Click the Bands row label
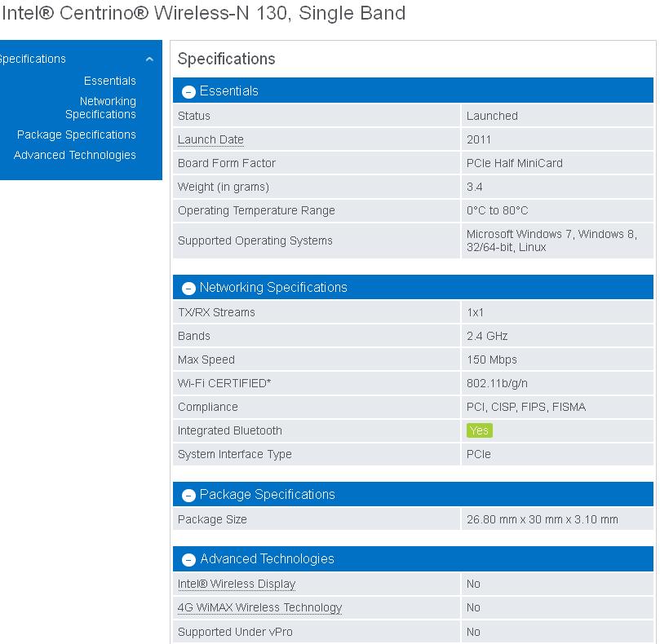 click(x=194, y=336)
